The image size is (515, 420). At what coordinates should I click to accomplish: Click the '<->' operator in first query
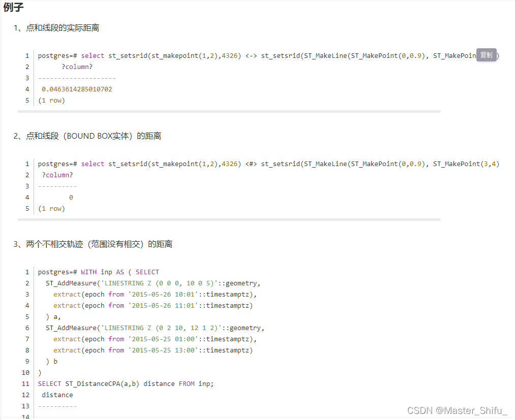[x=251, y=56]
